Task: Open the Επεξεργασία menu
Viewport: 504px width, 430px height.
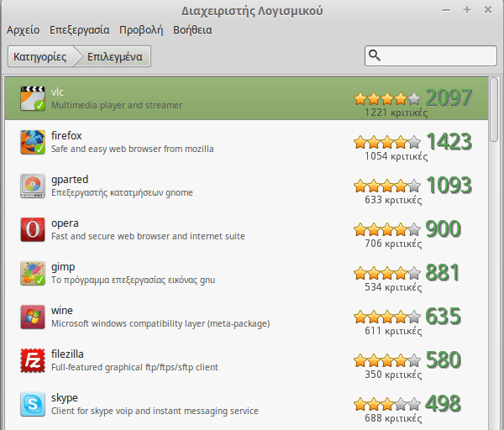Action: click(x=80, y=30)
